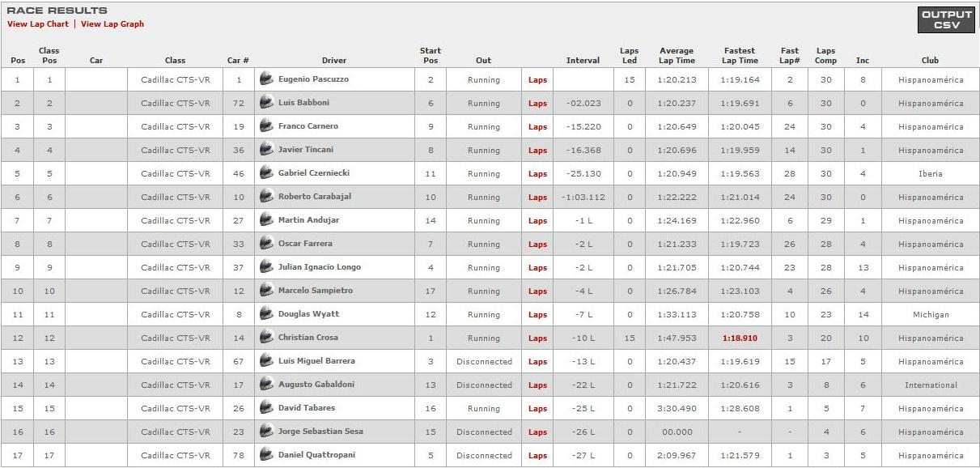
Task: Open Laps link for Eugenio Pascuzzo
Action: click(x=537, y=80)
